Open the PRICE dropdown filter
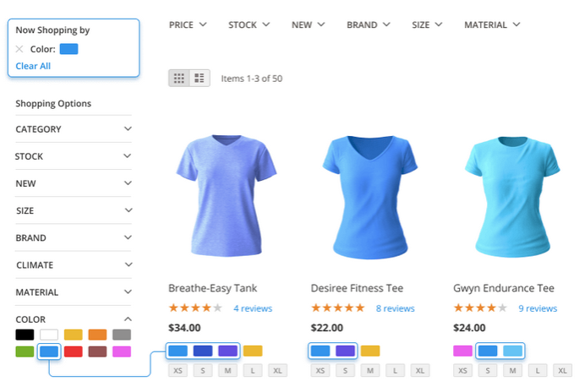 point(188,25)
